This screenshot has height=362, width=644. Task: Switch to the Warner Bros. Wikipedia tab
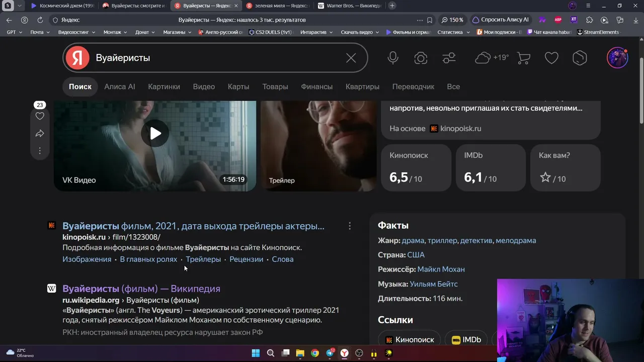[x=350, y=6]
